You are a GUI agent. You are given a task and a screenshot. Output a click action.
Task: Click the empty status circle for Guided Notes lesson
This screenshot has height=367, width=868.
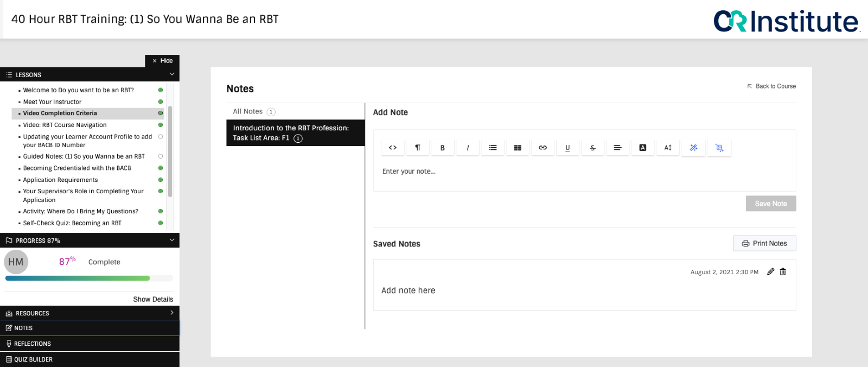tap(161, 156)
